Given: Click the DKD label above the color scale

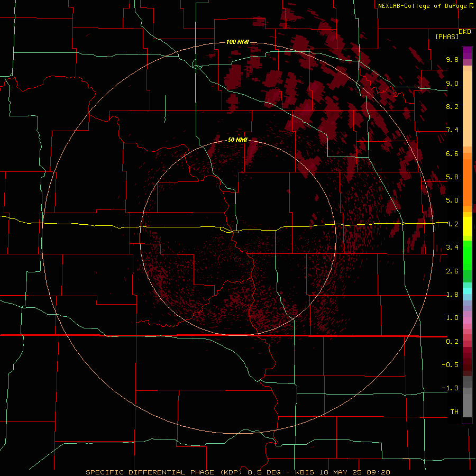Looking at the screenshot, I should [x=465, y=32].
